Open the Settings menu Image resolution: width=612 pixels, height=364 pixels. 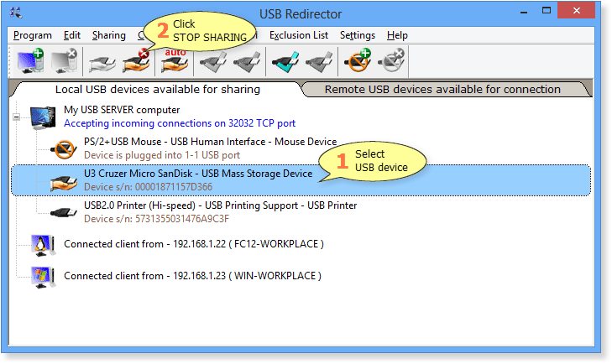click(x=358, y=35)
